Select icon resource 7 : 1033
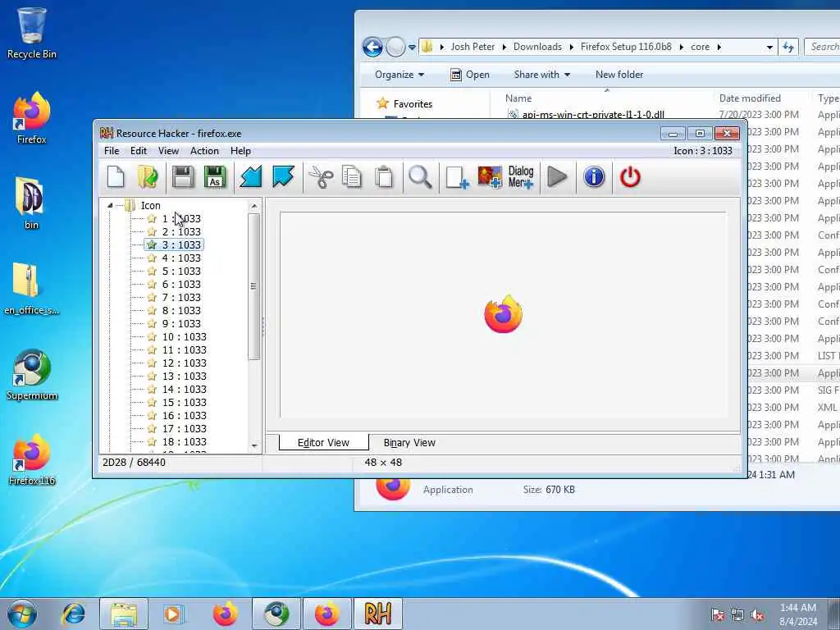840x630 pixels. pos(181,297)
